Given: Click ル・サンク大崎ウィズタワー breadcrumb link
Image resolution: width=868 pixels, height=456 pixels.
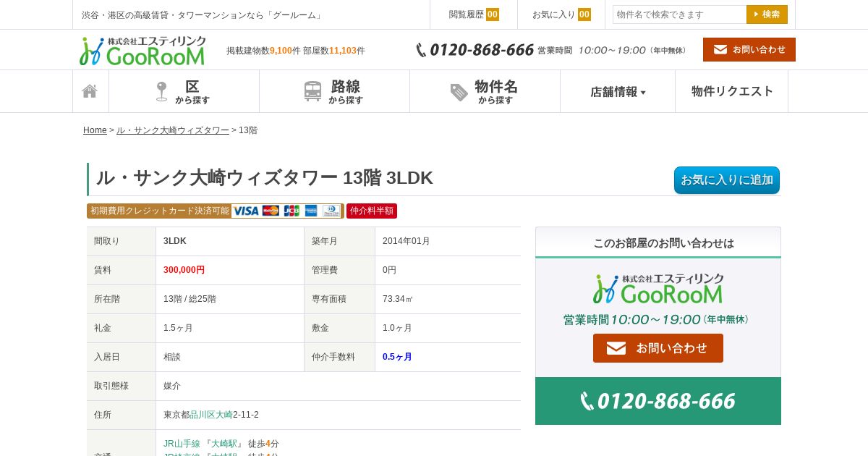Looking at the screenshot, I should pyautogui.click(x=173, y=130).
